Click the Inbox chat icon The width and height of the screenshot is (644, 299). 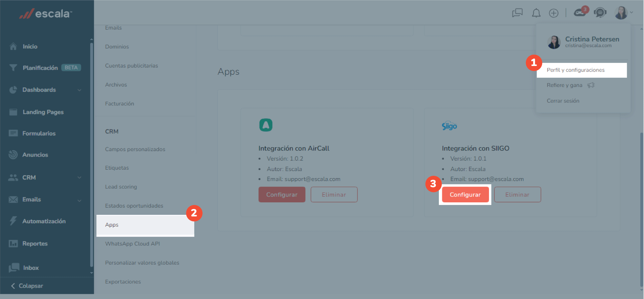point(14,268)
